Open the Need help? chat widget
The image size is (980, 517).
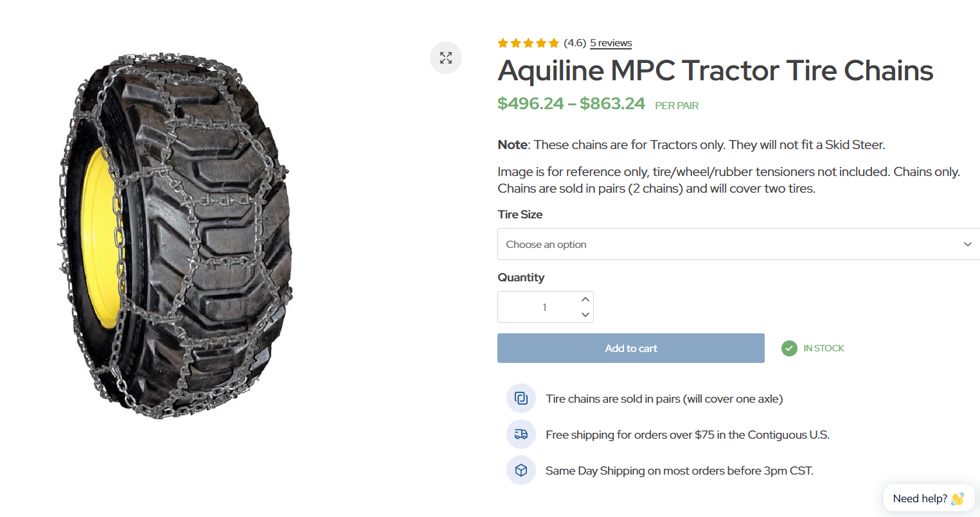[x=920, y=498]
